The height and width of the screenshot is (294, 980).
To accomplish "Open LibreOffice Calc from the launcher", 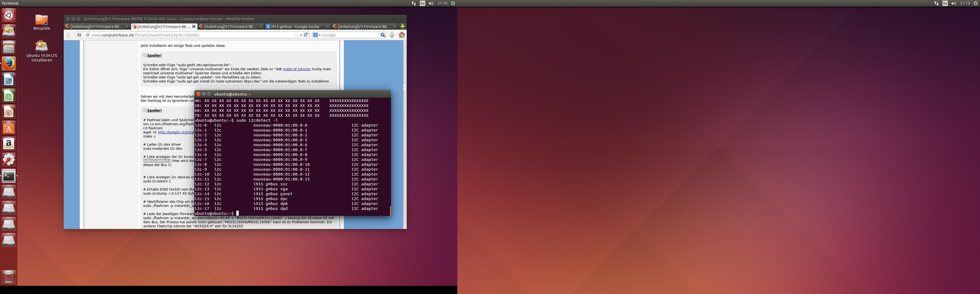I will tap(9, 96).
